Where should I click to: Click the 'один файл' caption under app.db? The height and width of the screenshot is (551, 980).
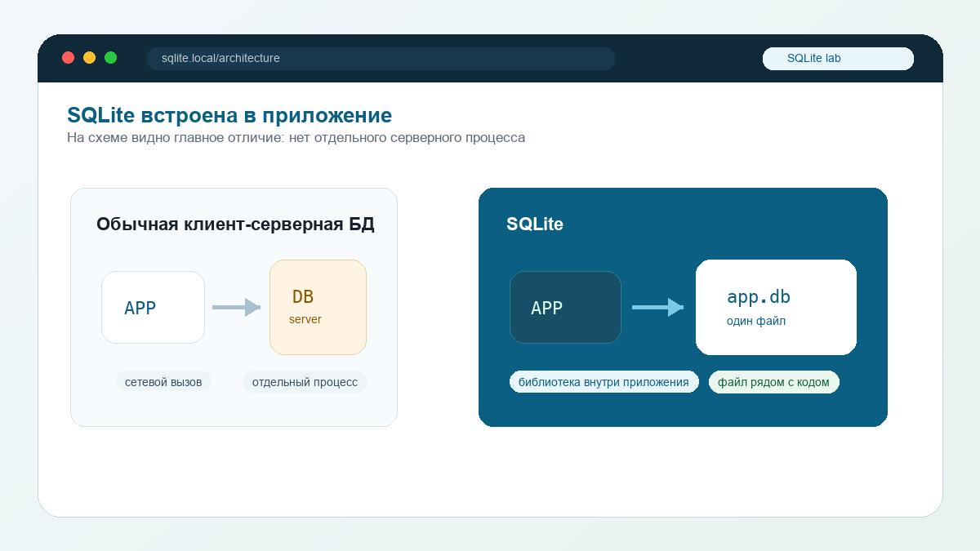[756, 322]
